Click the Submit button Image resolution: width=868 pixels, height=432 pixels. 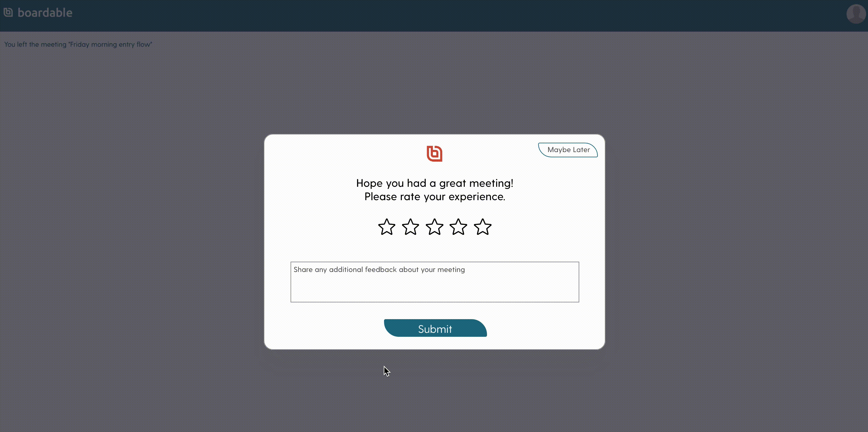point(435,329)
